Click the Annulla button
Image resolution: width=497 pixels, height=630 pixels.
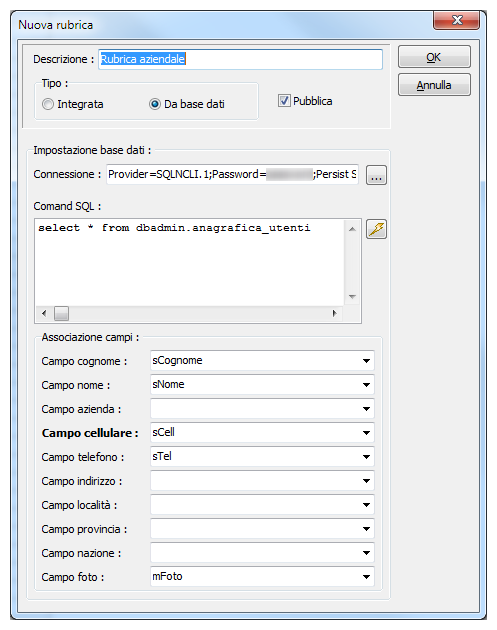[x=434, y=85]
